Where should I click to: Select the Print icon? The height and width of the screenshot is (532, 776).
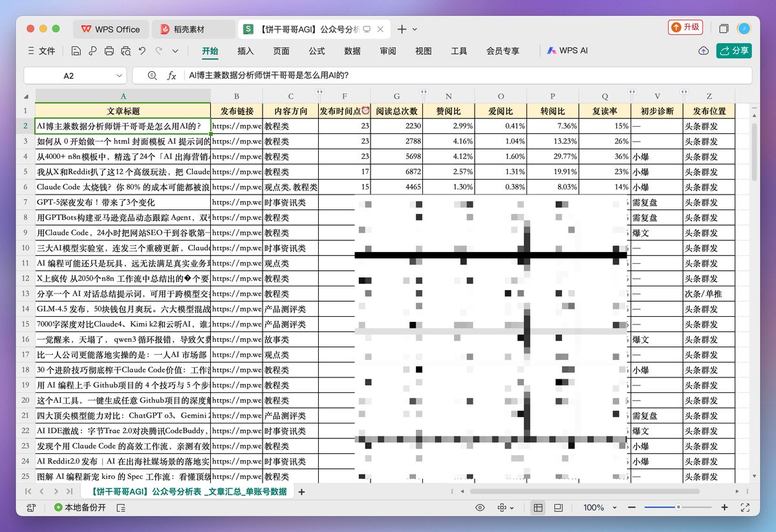[x=109, y=51]
